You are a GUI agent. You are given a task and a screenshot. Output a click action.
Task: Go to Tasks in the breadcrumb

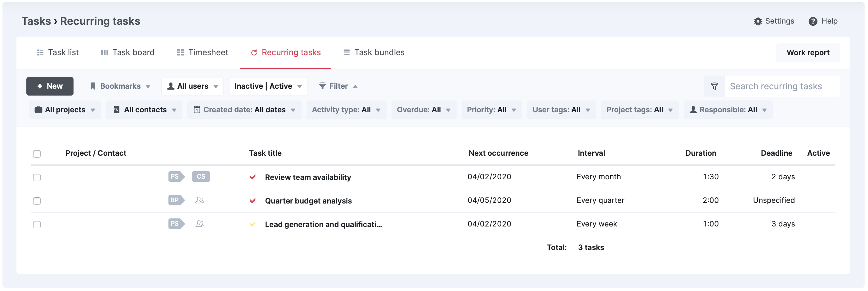click(x=36, y=21)
